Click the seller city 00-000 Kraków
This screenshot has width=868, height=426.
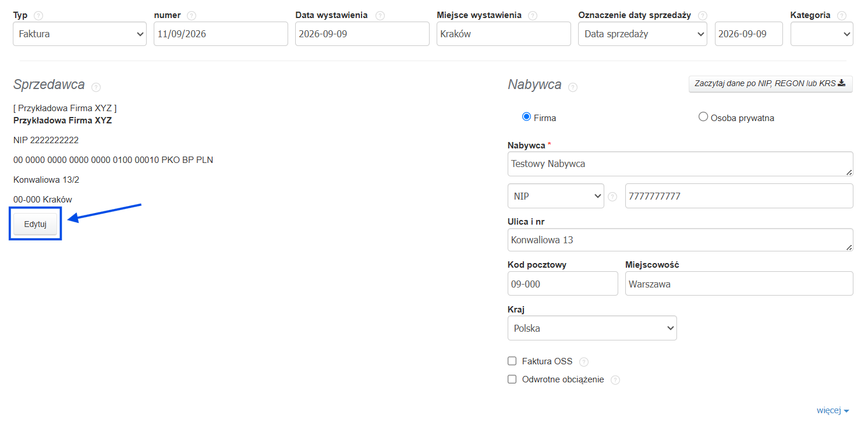click(42, 200)
